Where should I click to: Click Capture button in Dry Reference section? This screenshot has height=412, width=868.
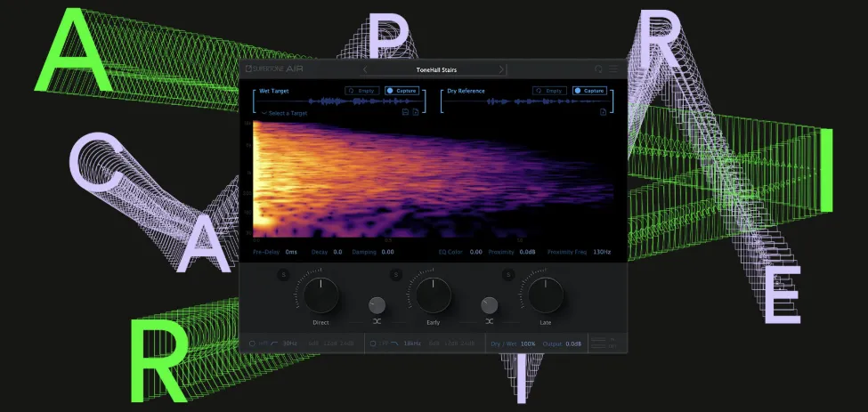point(589,91)
